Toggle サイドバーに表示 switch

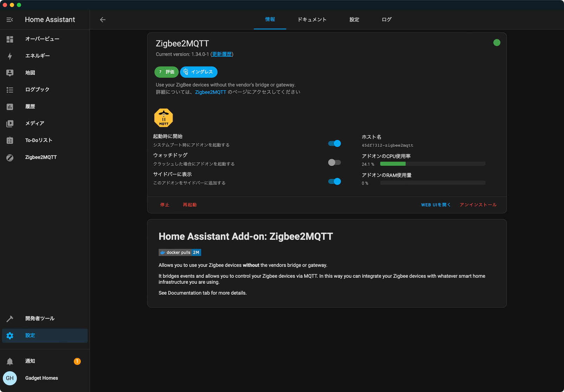(x=335, y=181)
